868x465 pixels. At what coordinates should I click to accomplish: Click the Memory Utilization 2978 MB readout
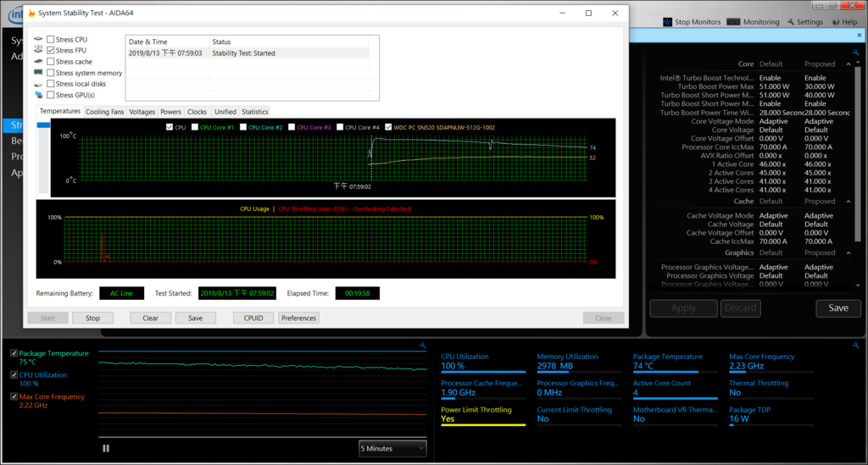578,362
